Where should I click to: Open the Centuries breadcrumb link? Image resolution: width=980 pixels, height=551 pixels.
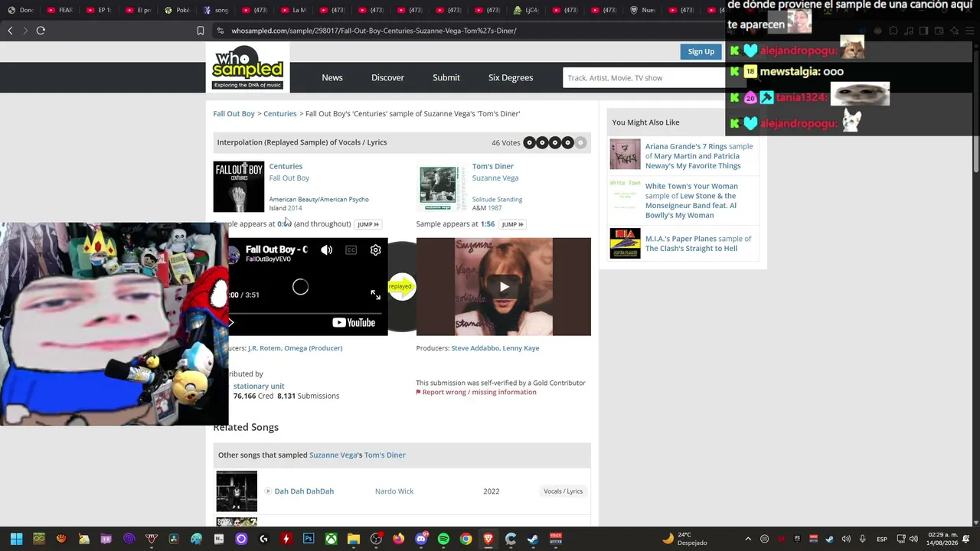pos(280,113)
